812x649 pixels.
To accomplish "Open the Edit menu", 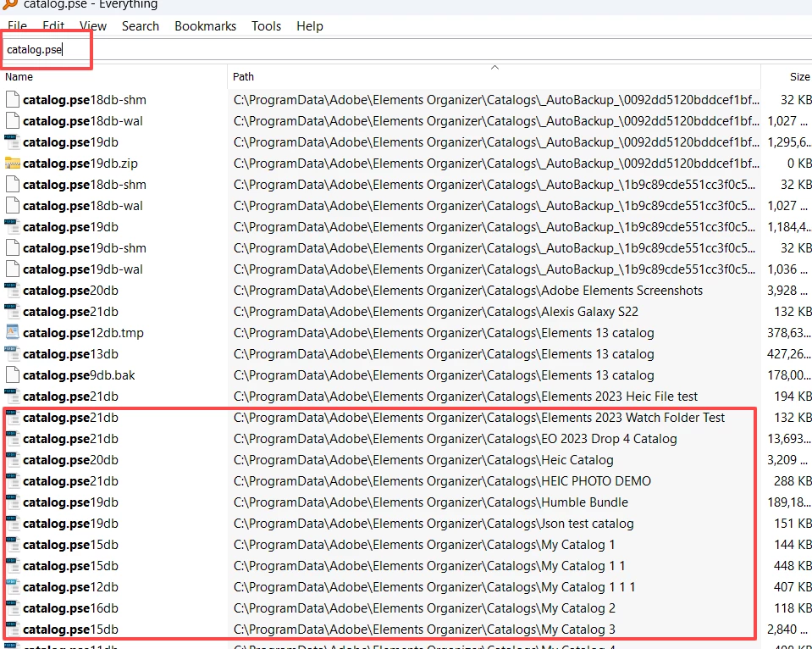I will point(53,26).
